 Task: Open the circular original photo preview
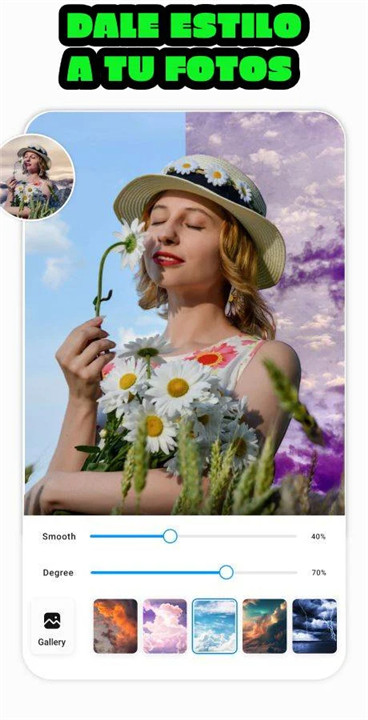(37, 176)
